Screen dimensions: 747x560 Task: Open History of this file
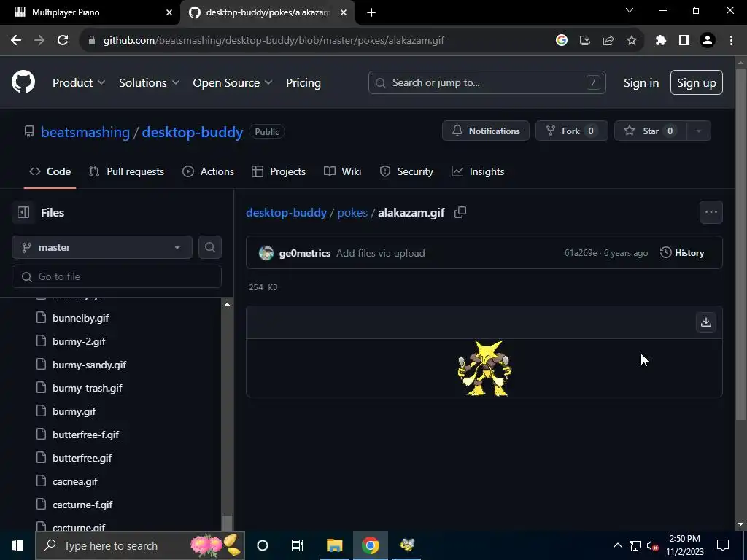click(x=682, y=253)
